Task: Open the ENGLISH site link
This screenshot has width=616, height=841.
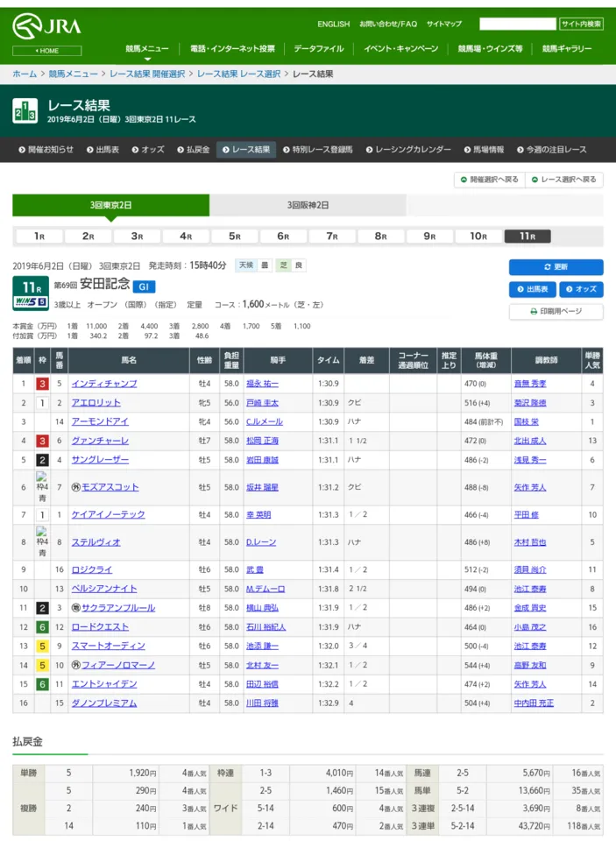Action: pyautogui.click(x=333, y=25)
